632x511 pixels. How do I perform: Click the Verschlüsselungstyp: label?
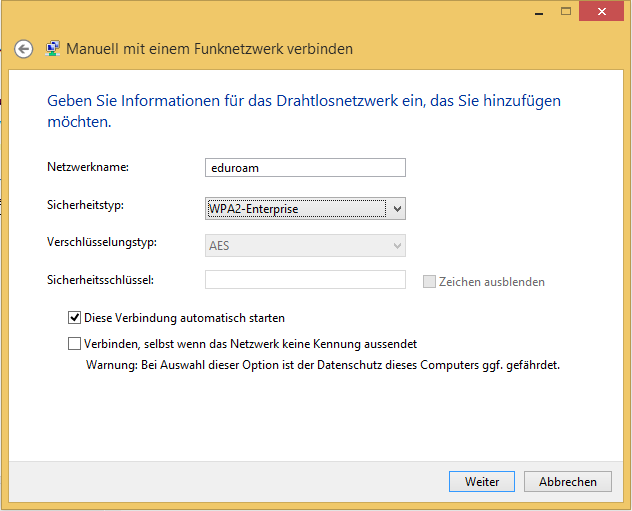point(102,243)
